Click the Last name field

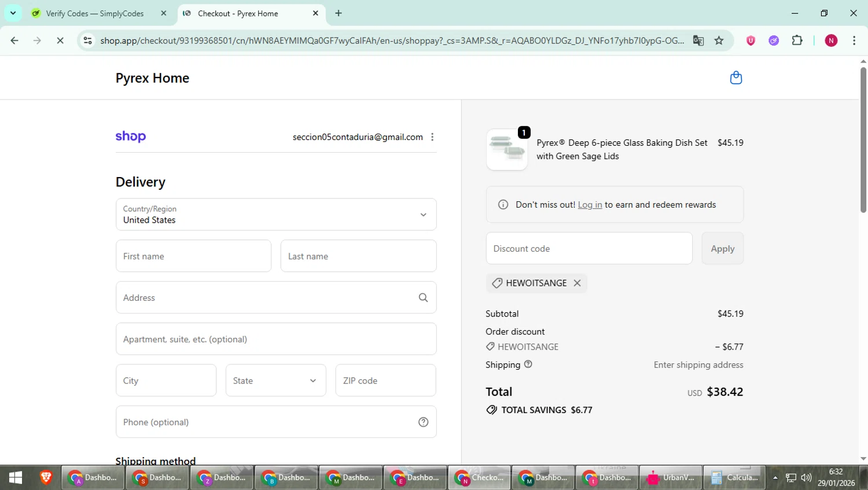[359, 256]
